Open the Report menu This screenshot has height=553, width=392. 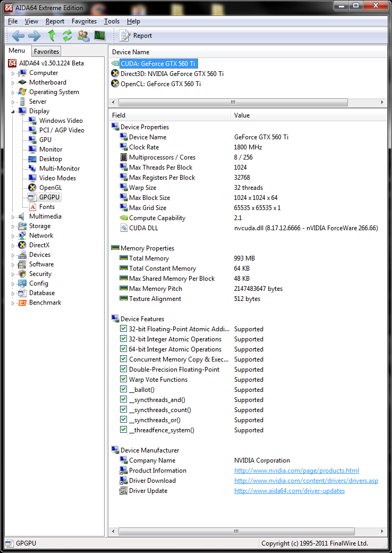pyautogui.click(x=55, y=21)
